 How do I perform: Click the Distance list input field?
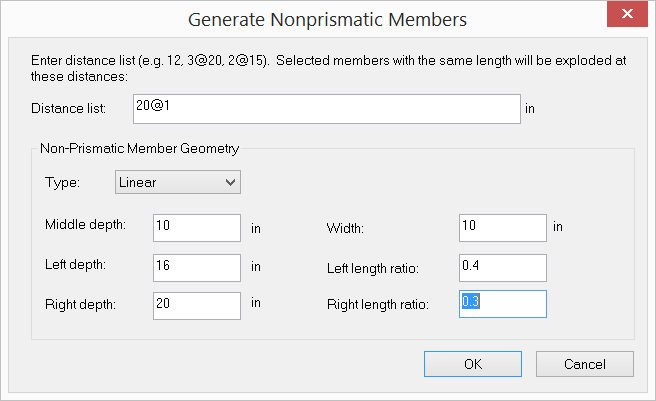324,108
